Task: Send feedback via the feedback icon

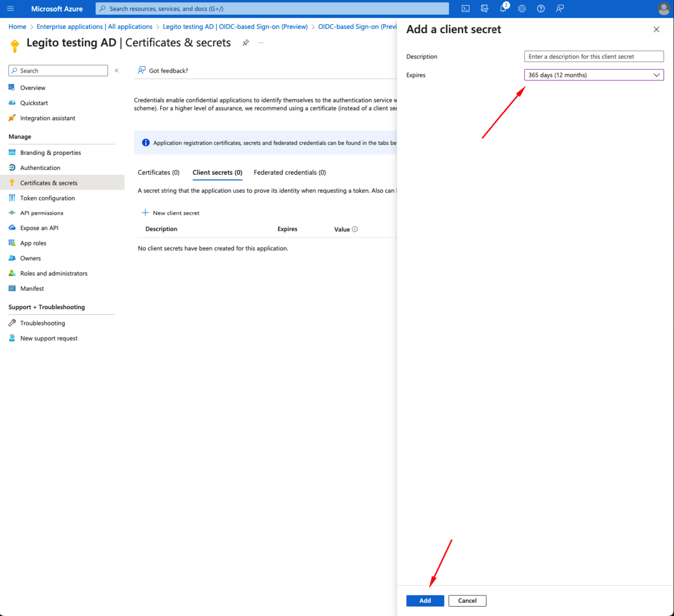Action: click(x=559, y=8)
